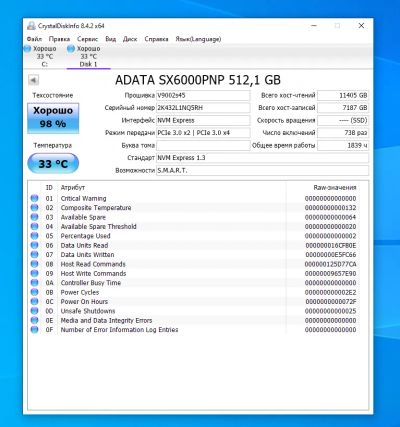Select the Composite Temperature attribute text
Image resolution: width=400 pixels, height=427 pixels.
point(96,208)
